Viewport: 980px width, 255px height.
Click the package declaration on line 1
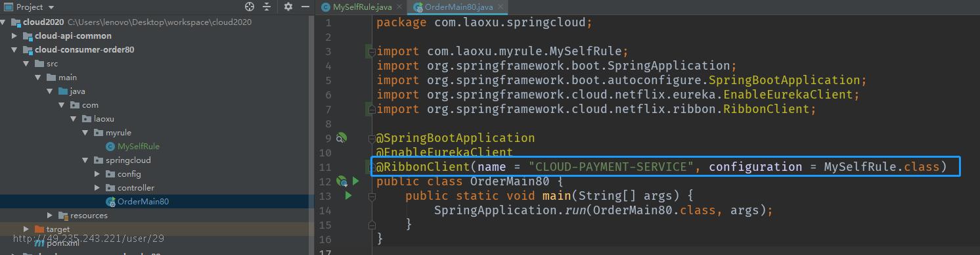click(484, 22)
